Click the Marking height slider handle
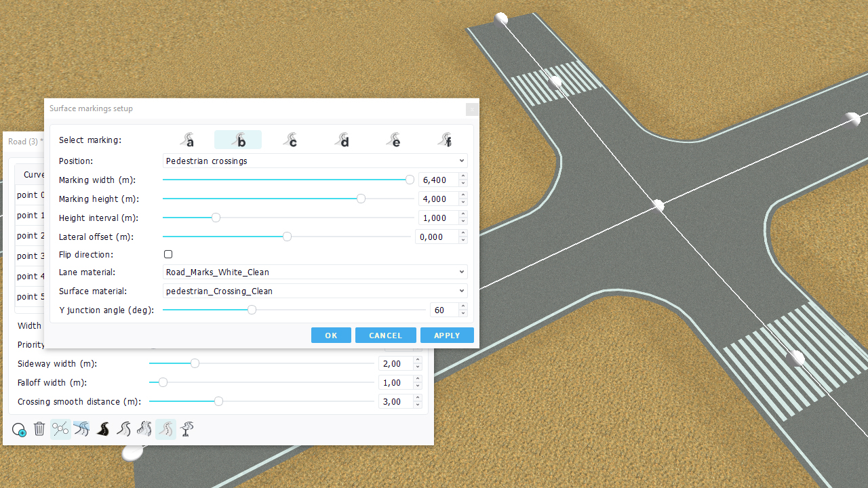Image resolution: width=868 pixels, height=488 pixels. pos(361,199)
